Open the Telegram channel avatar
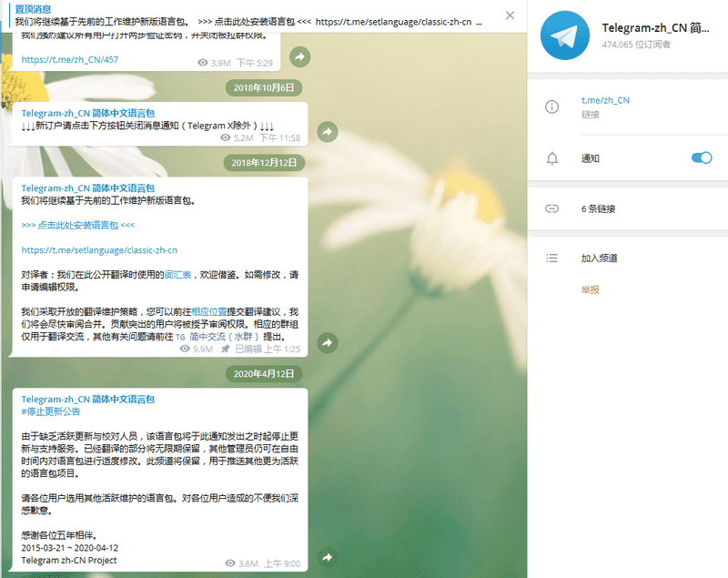728x578 pixels. [x=564, y=35]
